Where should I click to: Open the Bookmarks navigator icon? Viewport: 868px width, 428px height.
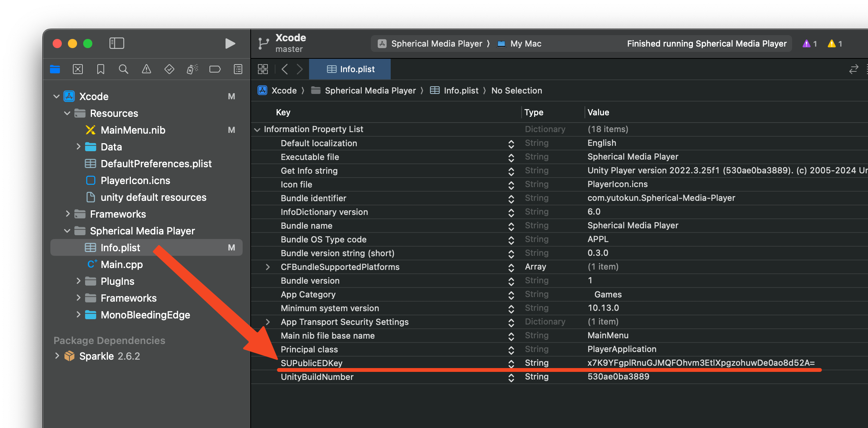101,69
